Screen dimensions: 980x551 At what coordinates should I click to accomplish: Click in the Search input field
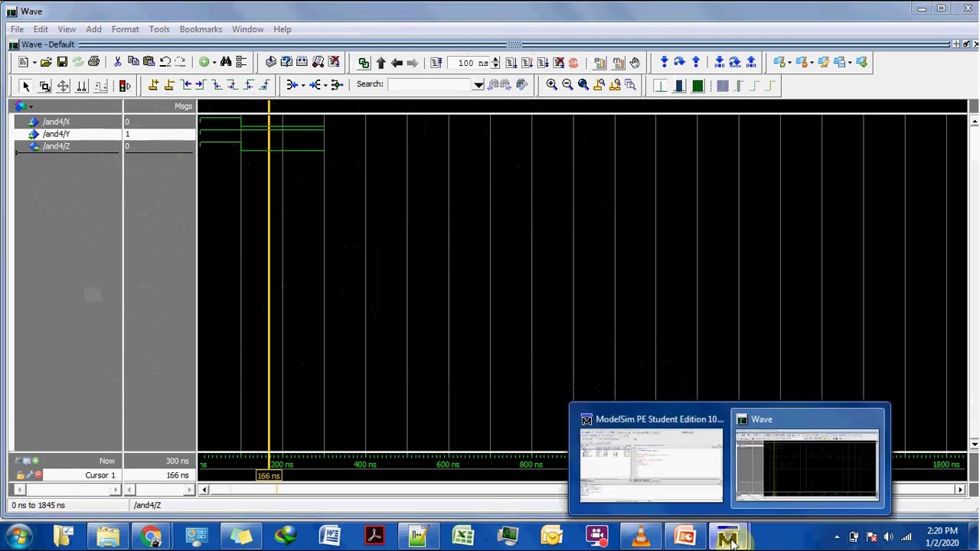tap(430, 85)
